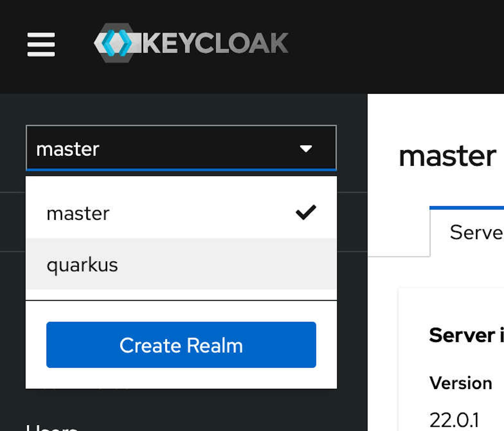The width and height of the screenshot is (504, 431).
Task: Collapse the master realm selector dropdown
Action: coord(181,148)
